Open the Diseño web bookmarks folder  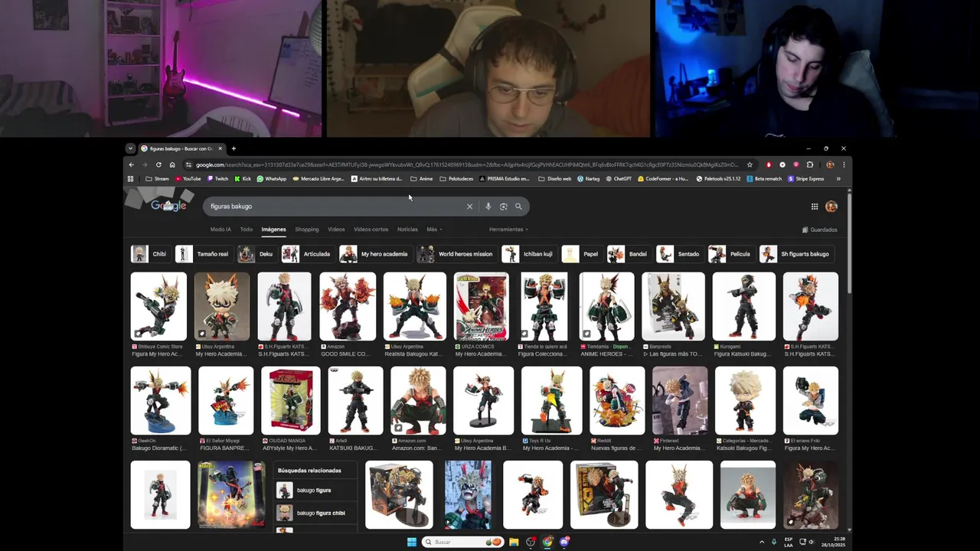[x=555, y=179]
